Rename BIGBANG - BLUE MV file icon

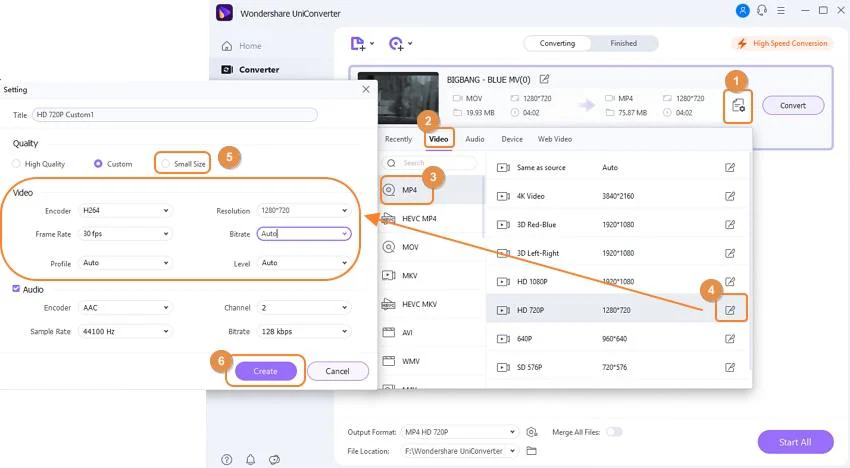[544, 79]
